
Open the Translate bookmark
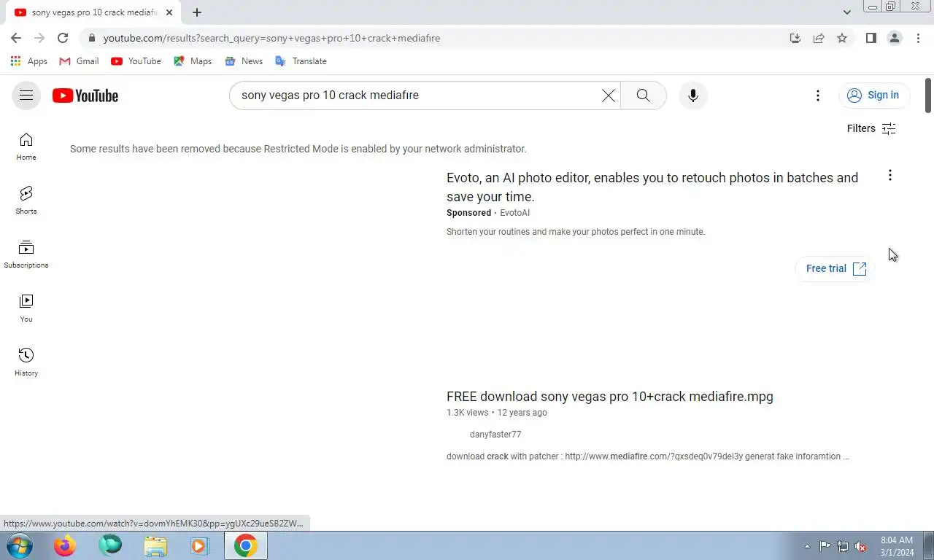coord(301,61)
